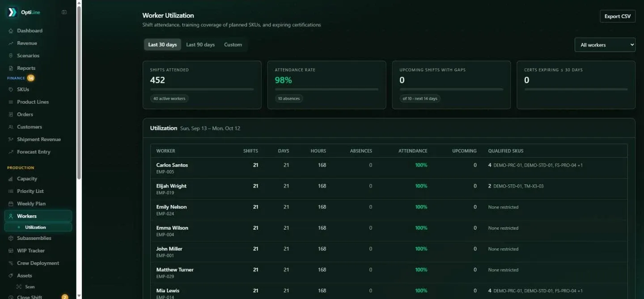Click the Attendance Rate progress bar
Screen dimensions: 644x299
[326, 90]
